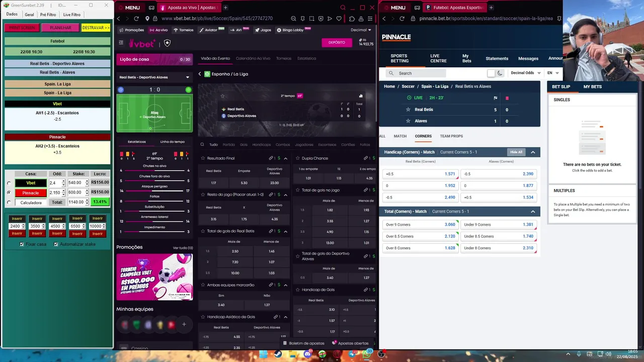Collapse the Total (Corners) - Match section
Image resolution: width=644 pixels, height=362 pixels.
tap(533, 212)
